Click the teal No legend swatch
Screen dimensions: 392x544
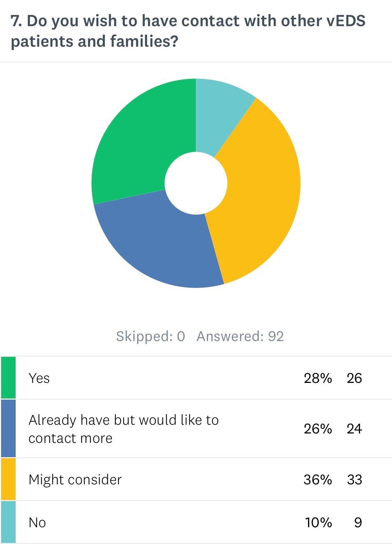(8, 522)
